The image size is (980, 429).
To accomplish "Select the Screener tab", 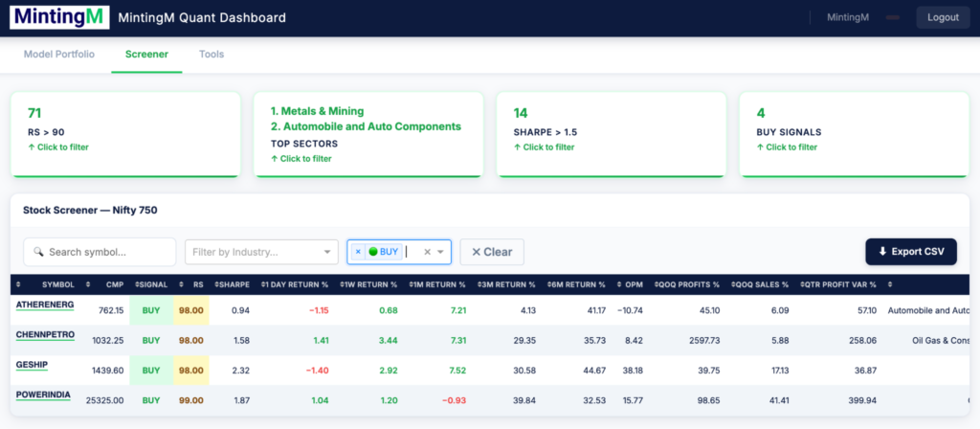I will (x=146, y=55).
